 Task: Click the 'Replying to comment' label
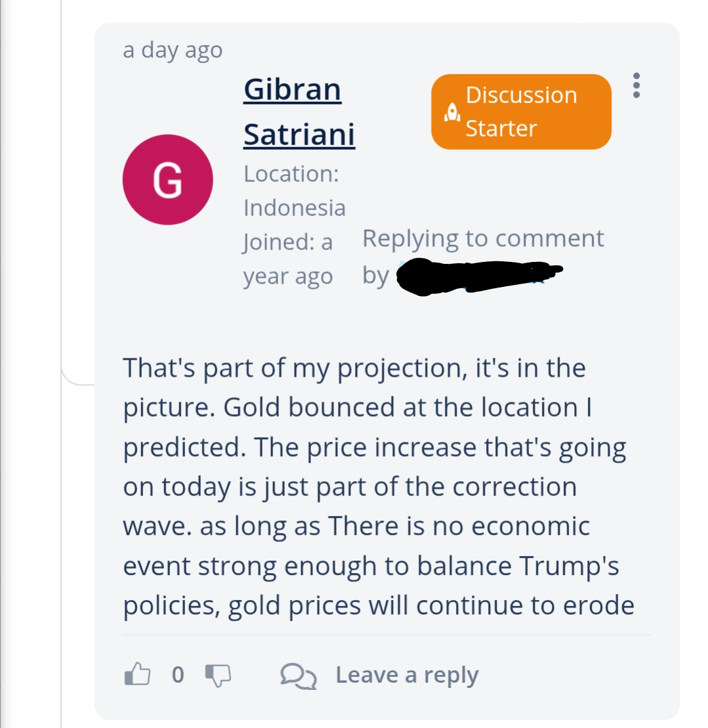(483, 238)
